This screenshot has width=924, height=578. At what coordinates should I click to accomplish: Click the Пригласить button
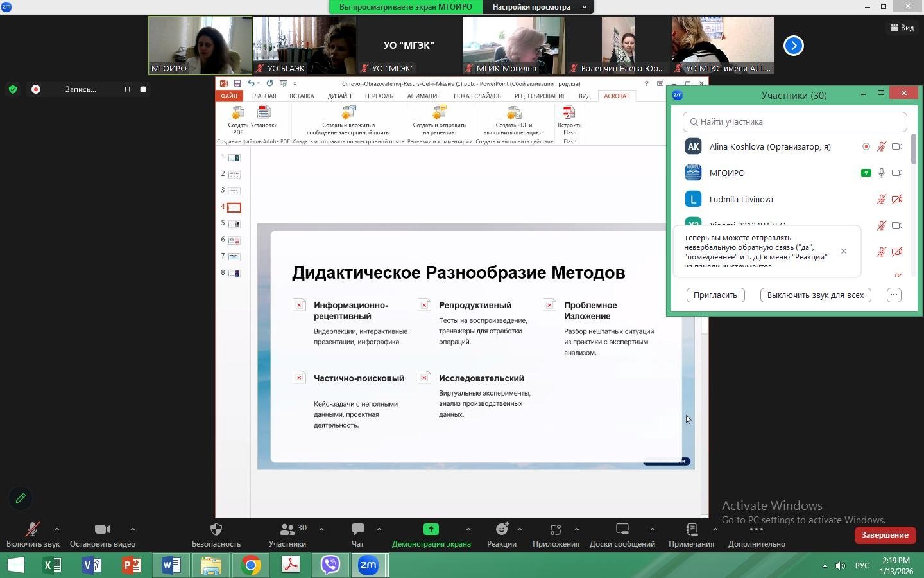[x=715, y=295]
